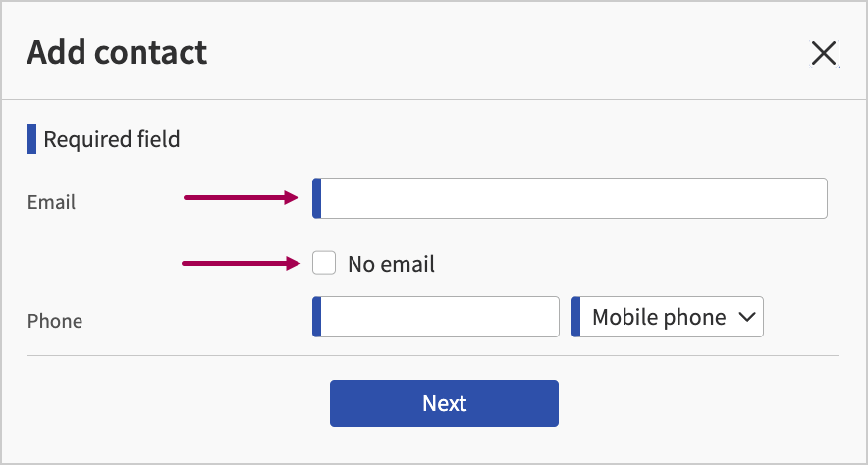Screen dimensions: 868x465
Task: Click the arrow pointing to Email field
Action: [x=241, y=198]
